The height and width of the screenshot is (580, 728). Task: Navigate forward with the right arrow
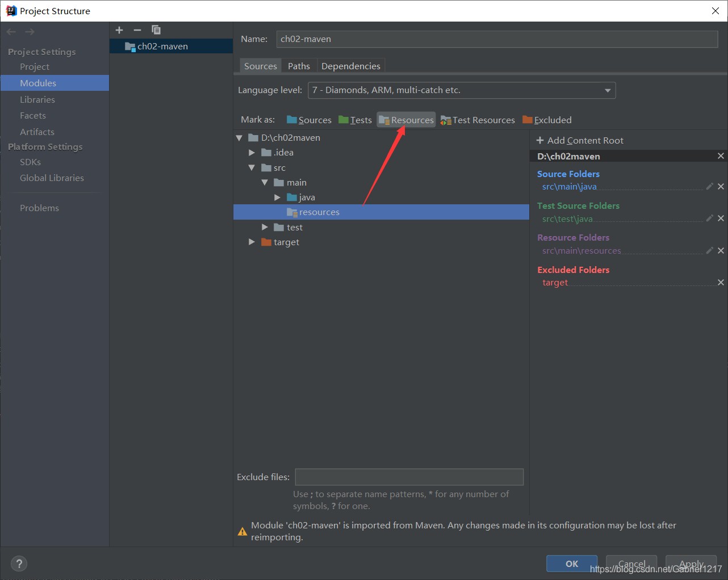(x=30, y=32)
